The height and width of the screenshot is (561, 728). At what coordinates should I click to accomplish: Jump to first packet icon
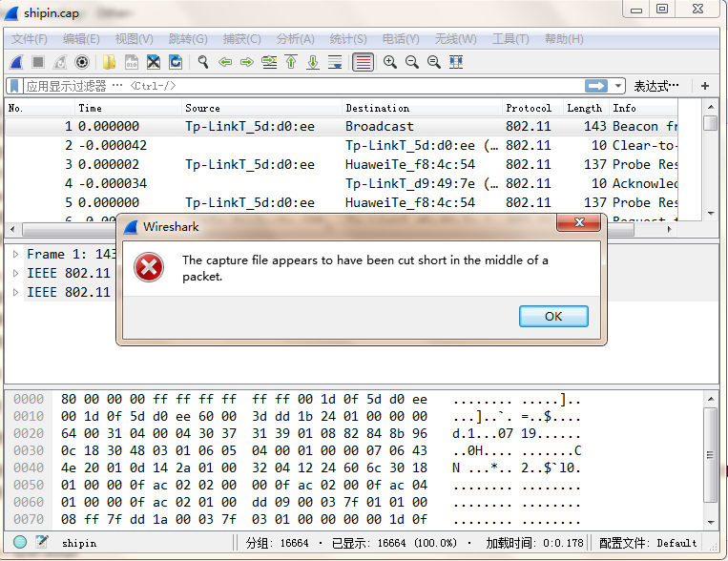point(291,62)
